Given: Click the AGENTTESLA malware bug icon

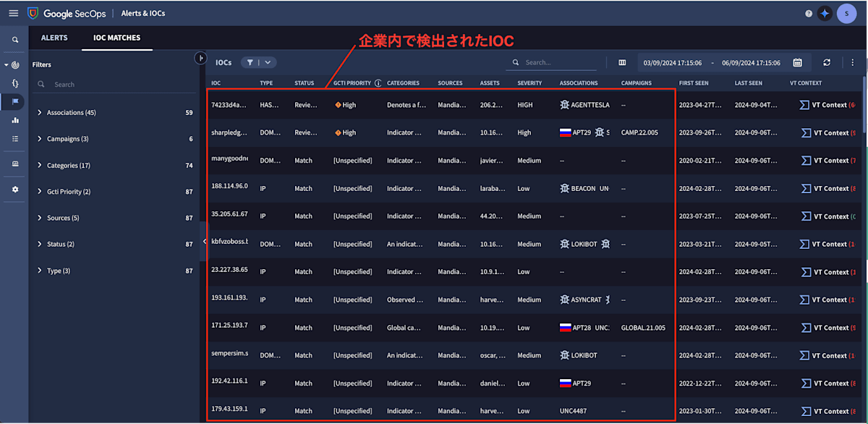Looking at the screenshot, I should click(564, 105).
